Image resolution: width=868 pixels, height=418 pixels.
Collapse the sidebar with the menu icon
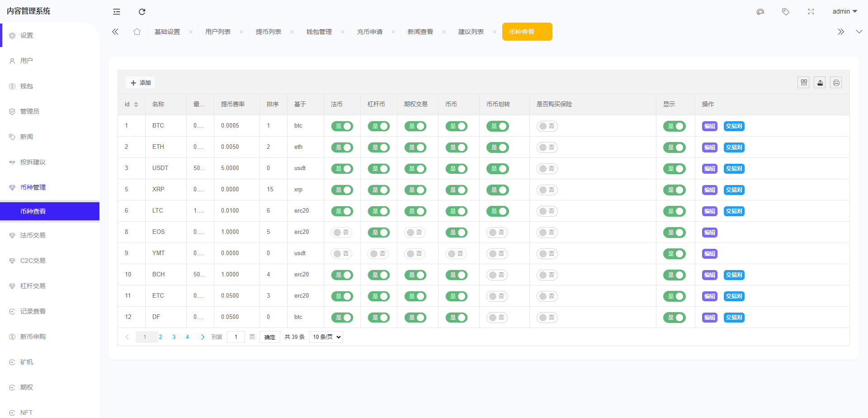[117, 12]
